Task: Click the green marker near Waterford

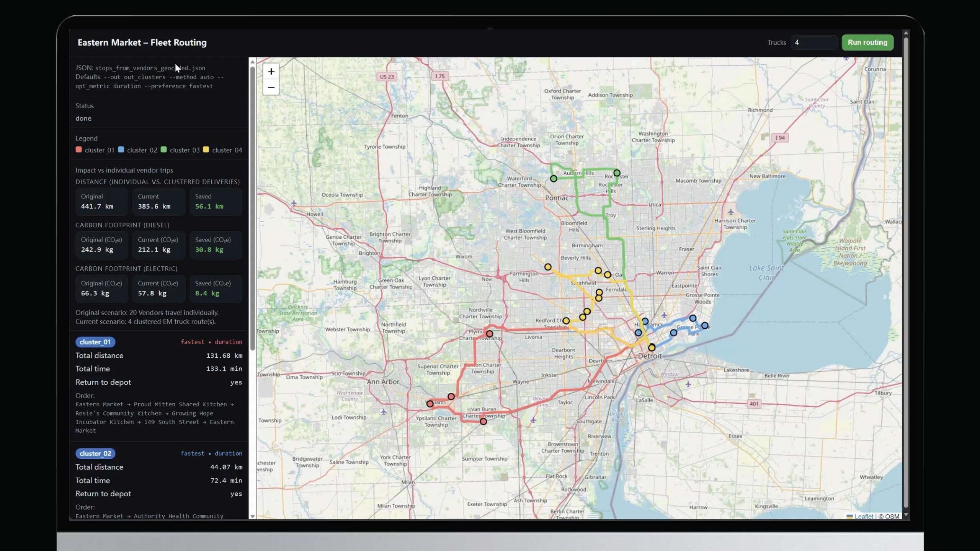Action: tap(554, 179)
